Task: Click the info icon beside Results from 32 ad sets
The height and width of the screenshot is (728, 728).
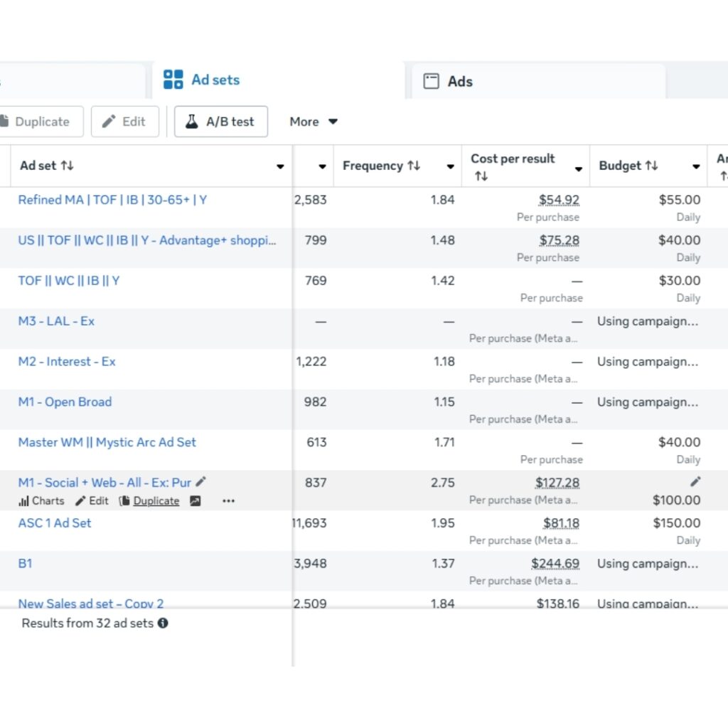Action: [x=163, y=623]
